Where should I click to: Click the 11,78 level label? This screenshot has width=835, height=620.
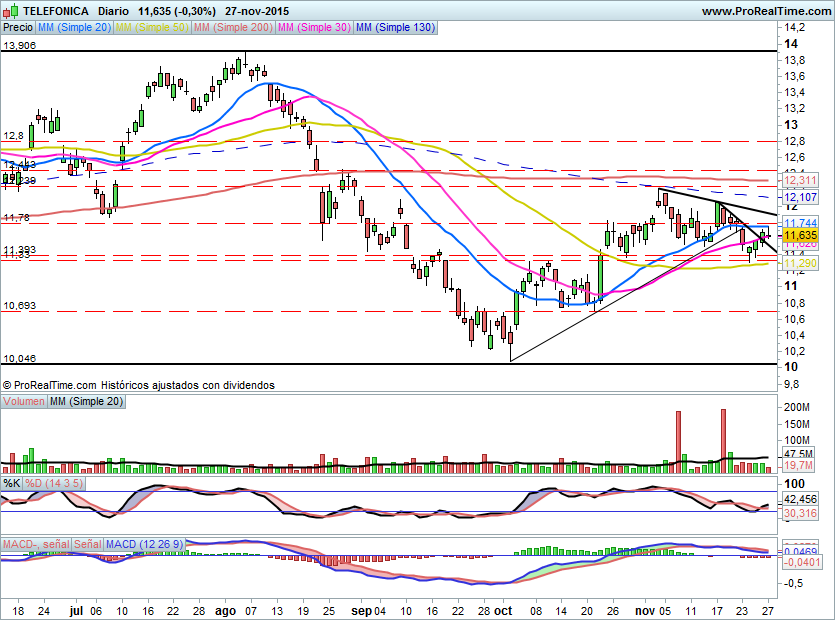tap(17, 217)
